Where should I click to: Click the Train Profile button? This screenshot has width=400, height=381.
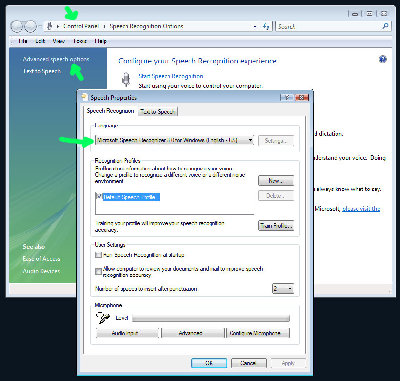coord(276,226)
